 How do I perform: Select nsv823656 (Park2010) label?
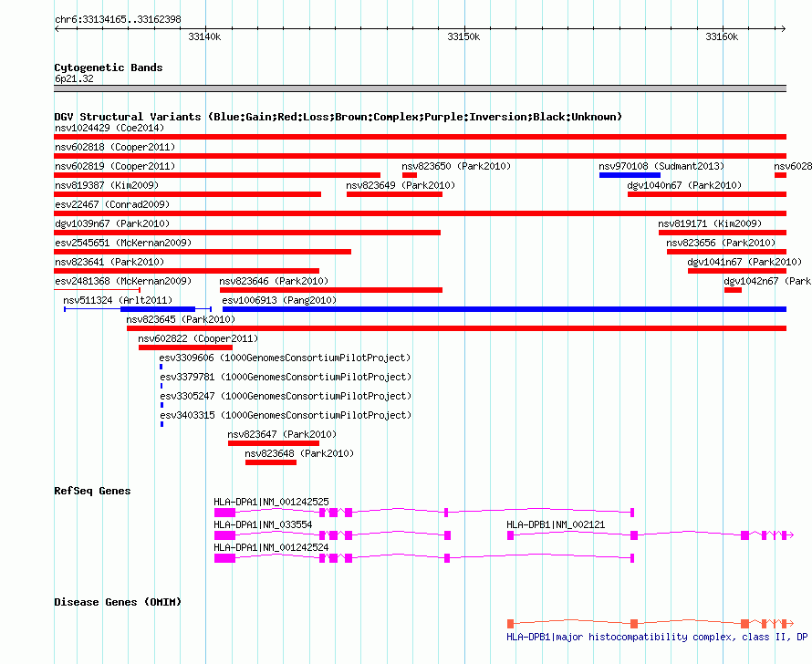721,243
